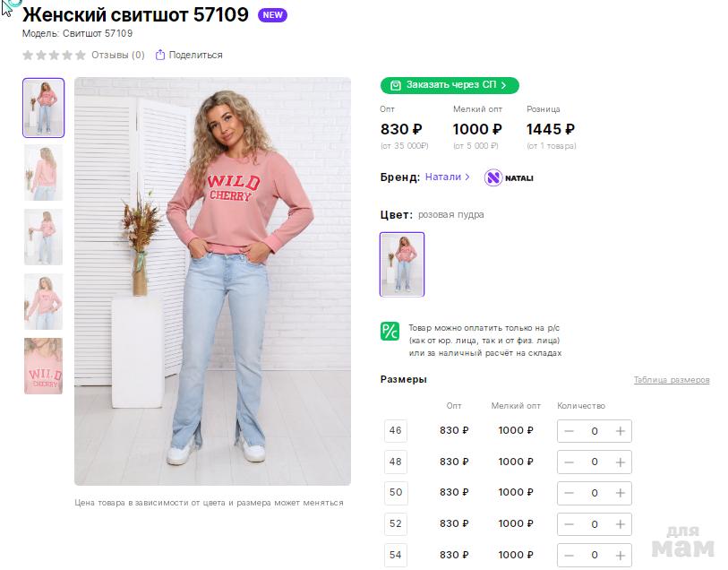
Task: Open the reviews (Отзывы) link
Action: pyautogui.click(x=117, y=55)
